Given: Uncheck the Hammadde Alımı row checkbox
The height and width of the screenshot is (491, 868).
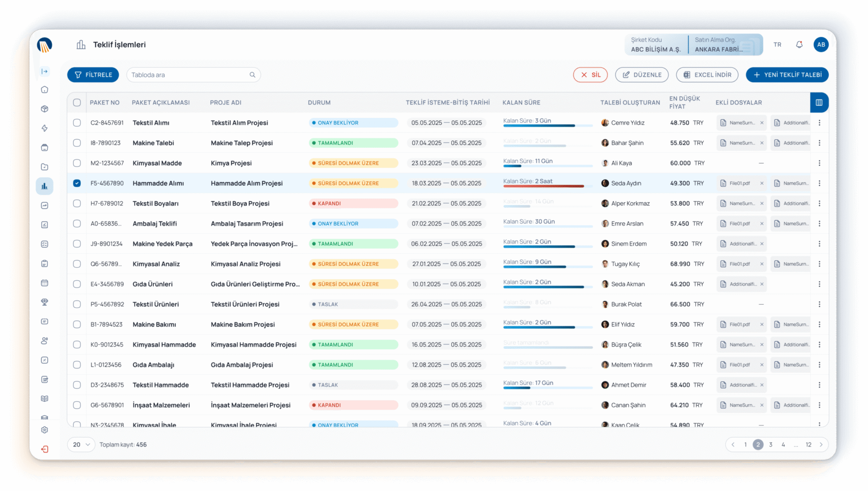Looking at the screenshot, I should tap(77, 183).
